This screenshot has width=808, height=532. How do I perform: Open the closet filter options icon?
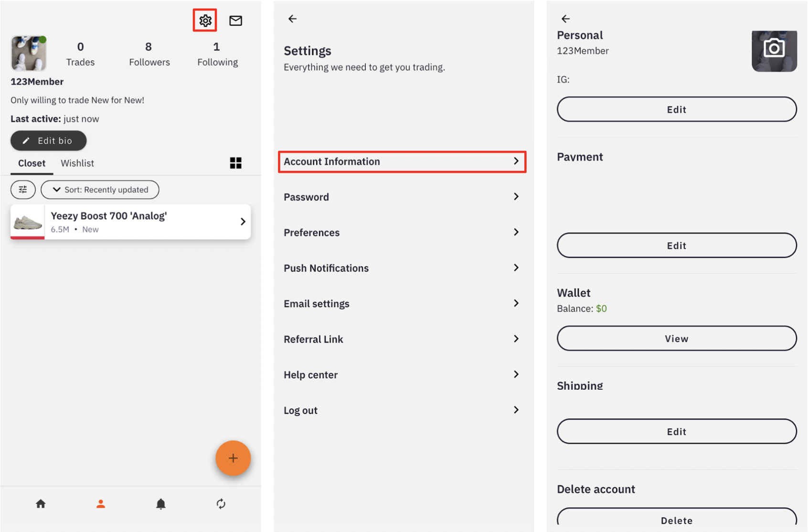[x=23, y=190]
